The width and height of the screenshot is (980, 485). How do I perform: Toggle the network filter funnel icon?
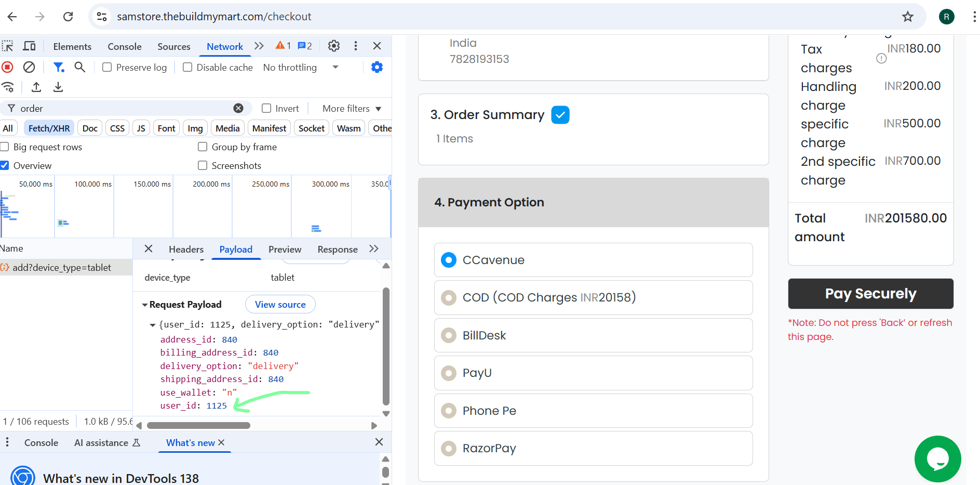(x=59, y=67)
